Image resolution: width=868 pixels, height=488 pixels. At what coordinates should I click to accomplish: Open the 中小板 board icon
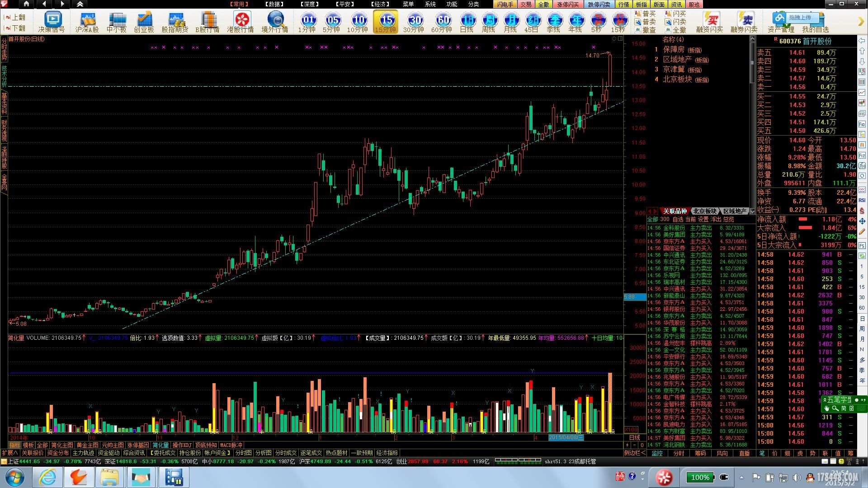(117, 22)
